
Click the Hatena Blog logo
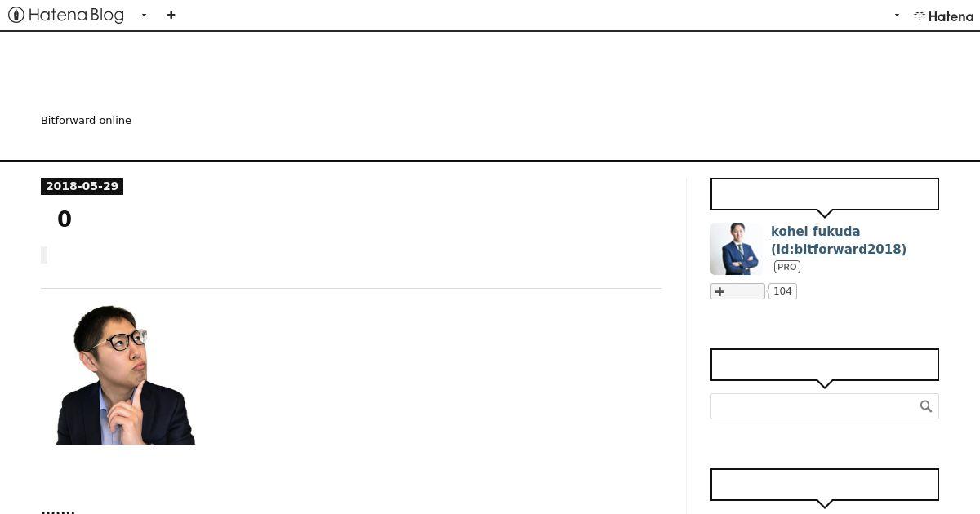tap(66, 15)
